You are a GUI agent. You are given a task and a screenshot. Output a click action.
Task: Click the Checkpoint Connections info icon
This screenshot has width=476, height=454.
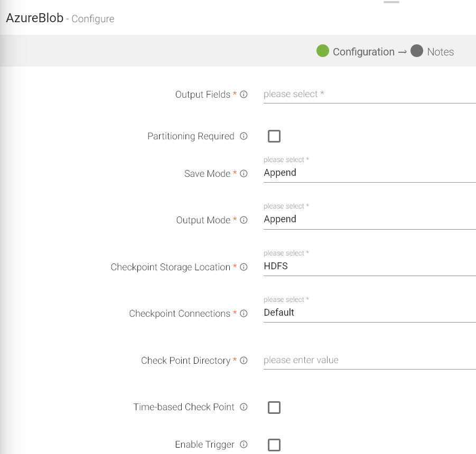click(244, 314)
